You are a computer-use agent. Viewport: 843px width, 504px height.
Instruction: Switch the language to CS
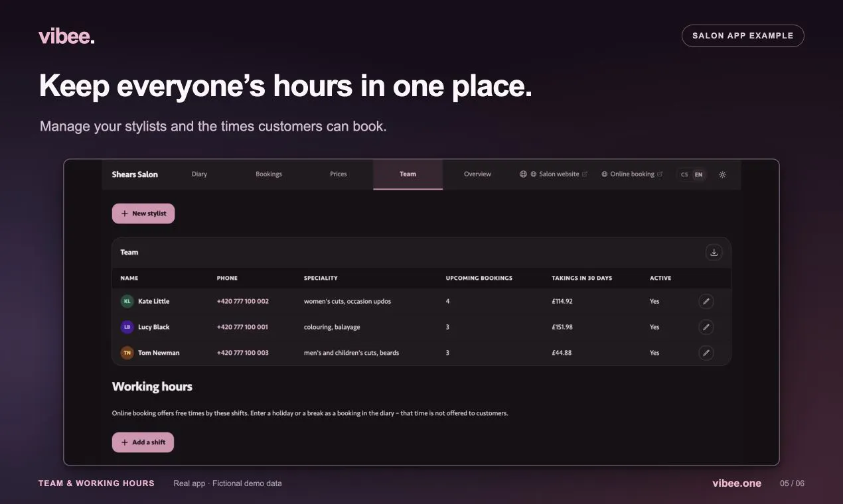684,174
